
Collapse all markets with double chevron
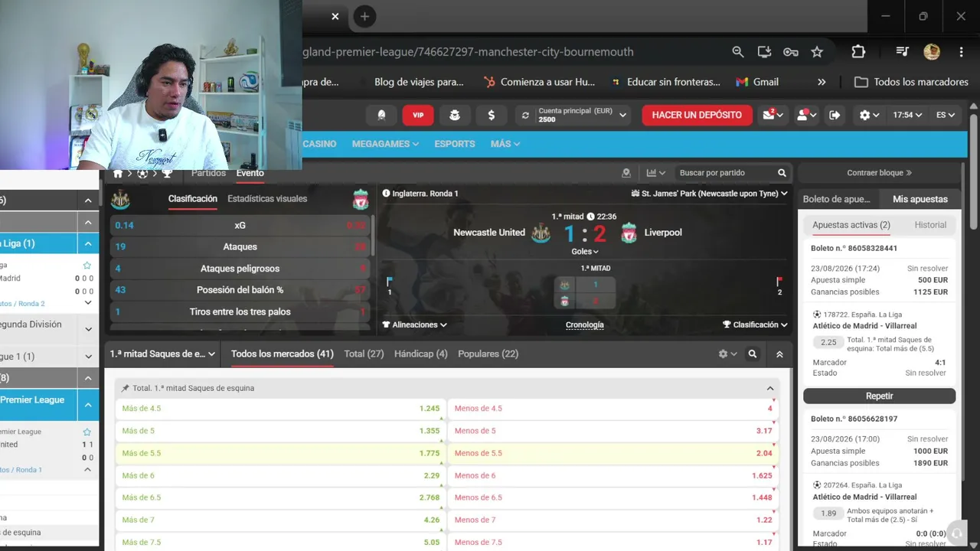click(x=779, y=354)
